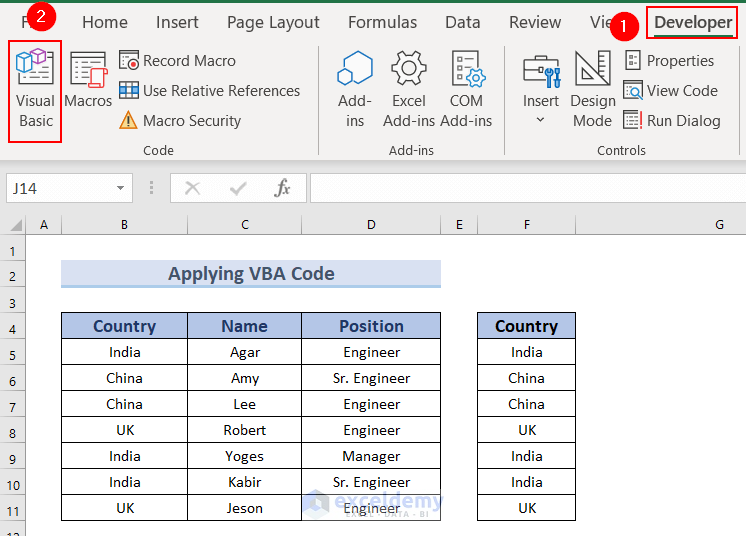The height and width of the screenshot is (536, 746).
Task: Switch to the Page Layout tab
Action: [x=273, y=22]
